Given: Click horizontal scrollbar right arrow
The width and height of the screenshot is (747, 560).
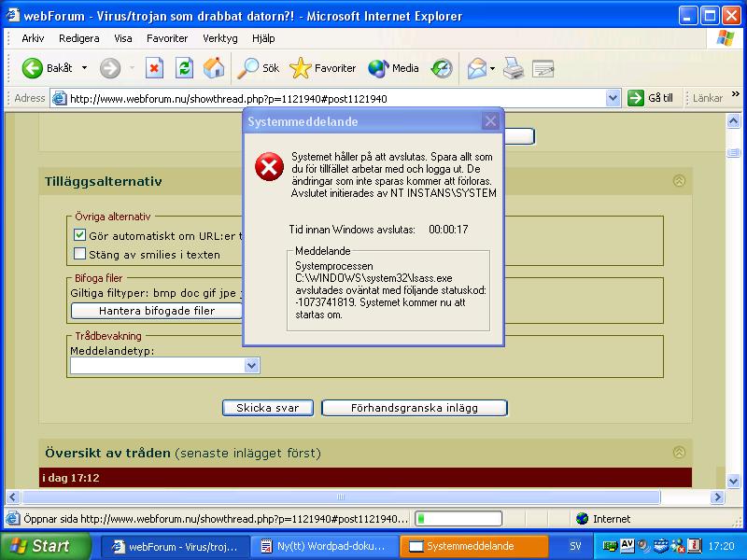Looking at the screenshot, I should point(717,497).
